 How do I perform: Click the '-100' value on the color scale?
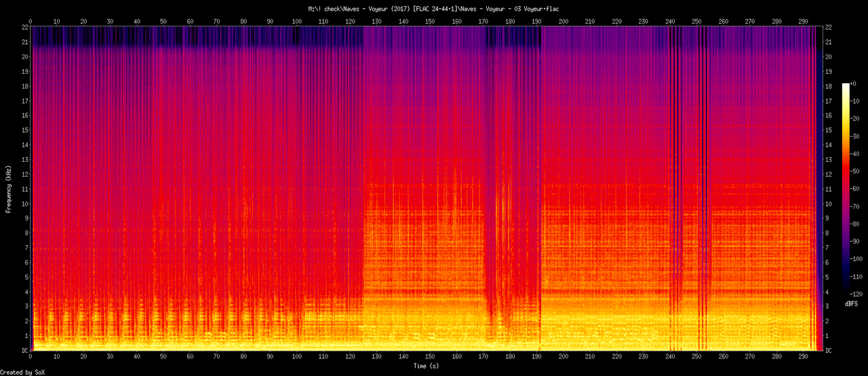pyautogui.click(x=858, y=259)
